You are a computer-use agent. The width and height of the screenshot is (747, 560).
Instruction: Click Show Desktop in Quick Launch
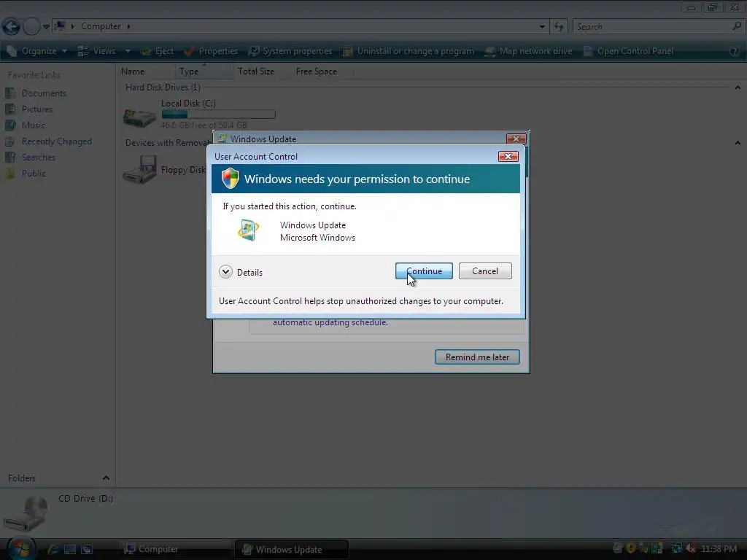(70, 549)
